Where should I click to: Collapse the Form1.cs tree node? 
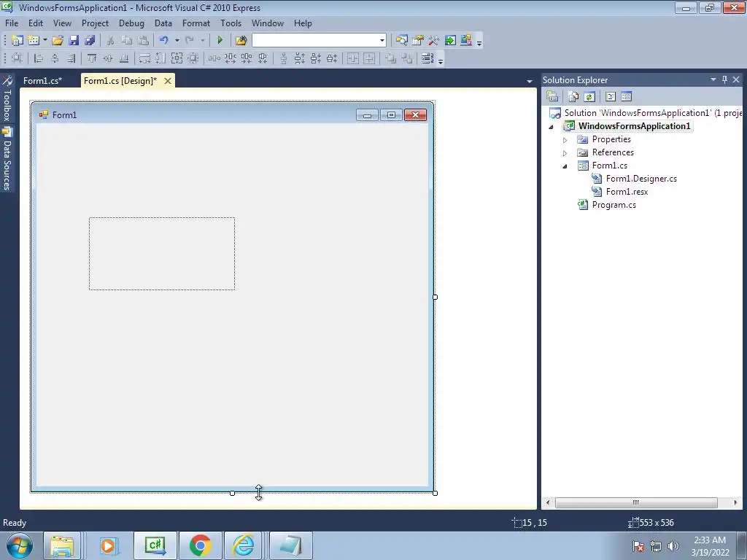pos(565,166)
